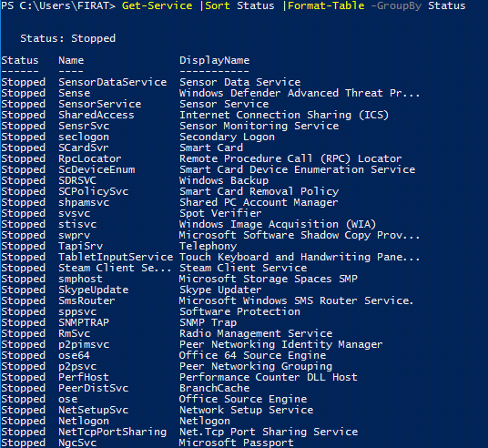
Task: Select 'Remote Procedure Call (RPC) Locator' text
Action: 290,158
